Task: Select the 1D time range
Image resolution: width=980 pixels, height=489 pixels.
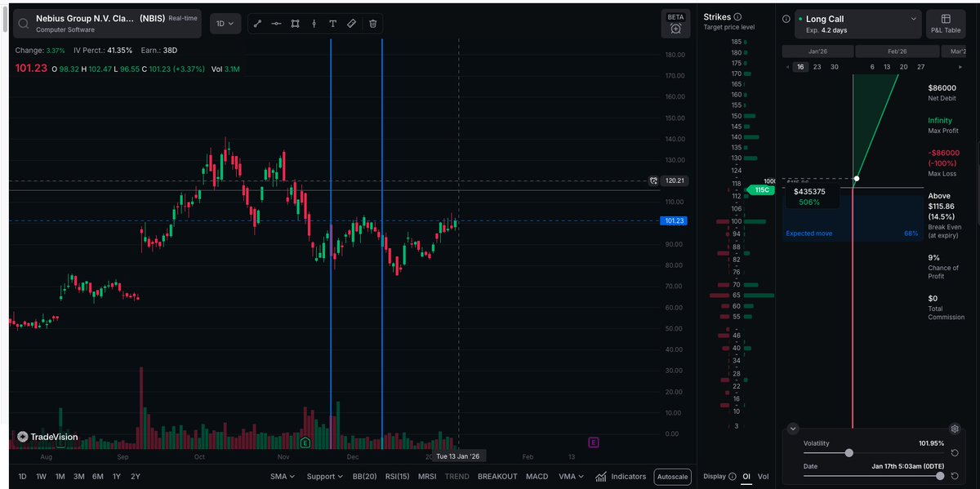Action: pos(23,476)
